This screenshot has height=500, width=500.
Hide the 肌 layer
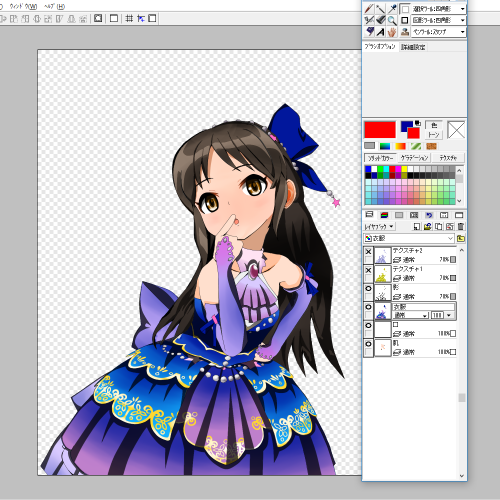pyautogui.click(x=368, y=344)
